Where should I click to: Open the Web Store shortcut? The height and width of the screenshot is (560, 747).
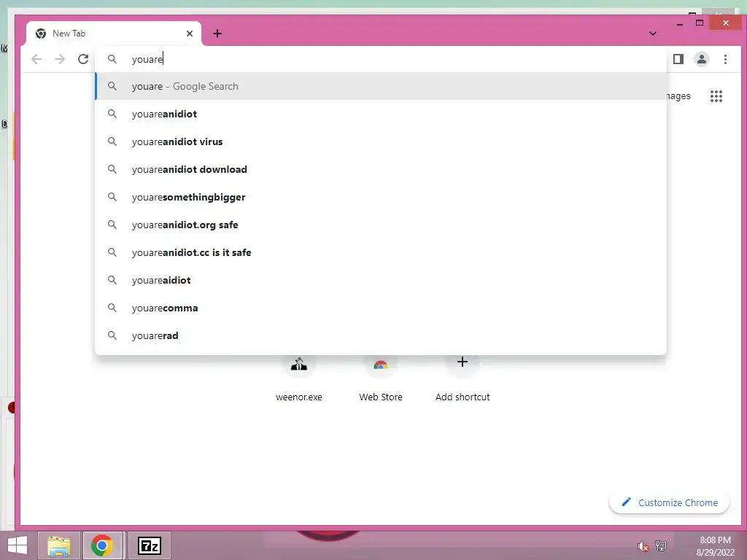tap(381, 378)
